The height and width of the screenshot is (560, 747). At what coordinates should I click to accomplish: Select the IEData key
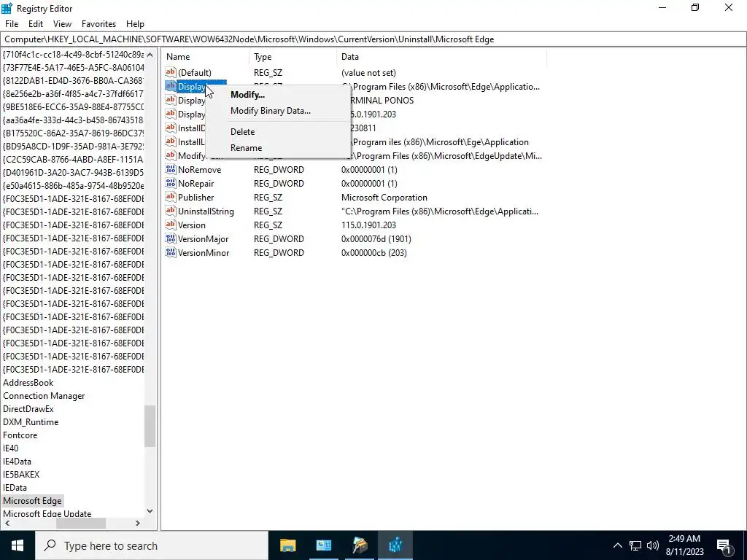[15, 488]
